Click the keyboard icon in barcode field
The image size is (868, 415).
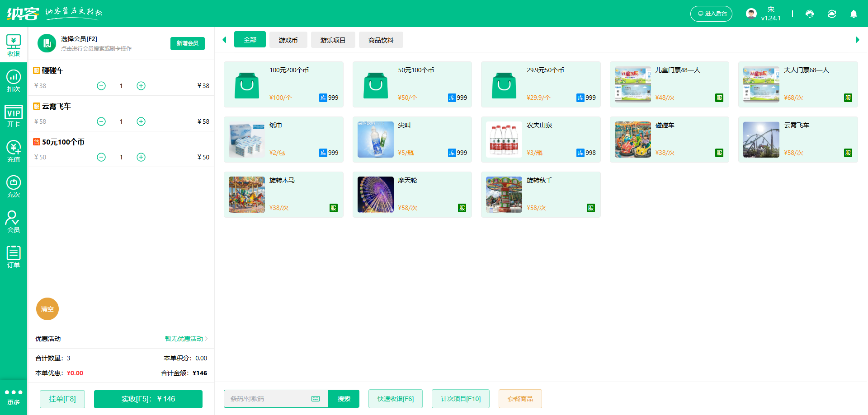coord(316,399)
